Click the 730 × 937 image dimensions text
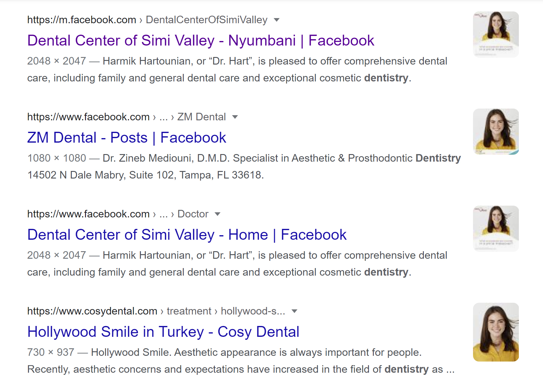Screen dimensions: 543x392 pos(51,352)
